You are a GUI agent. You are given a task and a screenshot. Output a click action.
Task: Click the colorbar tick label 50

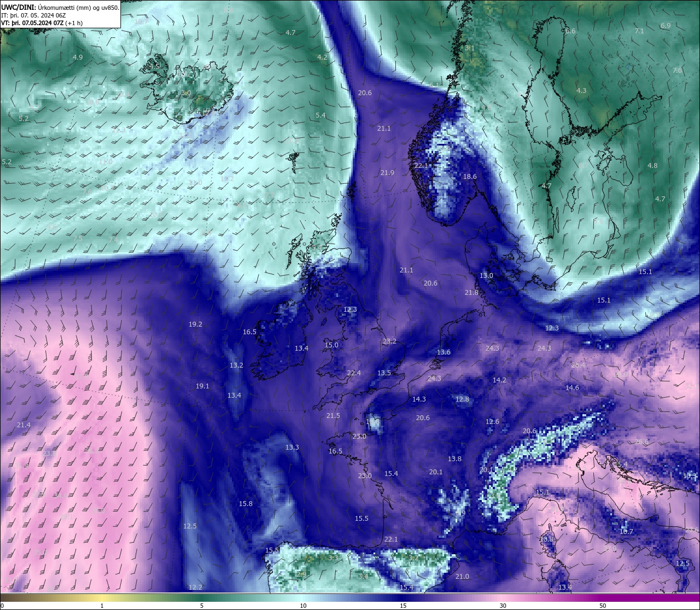pyautogui.click(x=603, y=606)
